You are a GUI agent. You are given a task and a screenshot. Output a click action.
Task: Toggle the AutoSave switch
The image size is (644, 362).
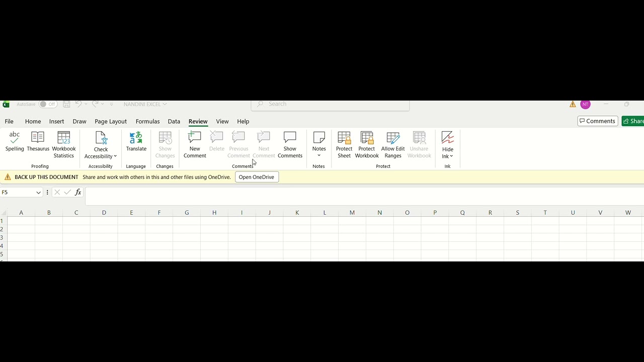(48, 104)
